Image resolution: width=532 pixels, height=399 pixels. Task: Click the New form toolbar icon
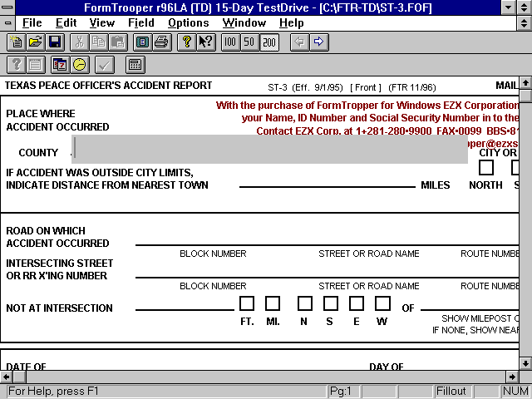pyautogui.click(x=16, y=42)
